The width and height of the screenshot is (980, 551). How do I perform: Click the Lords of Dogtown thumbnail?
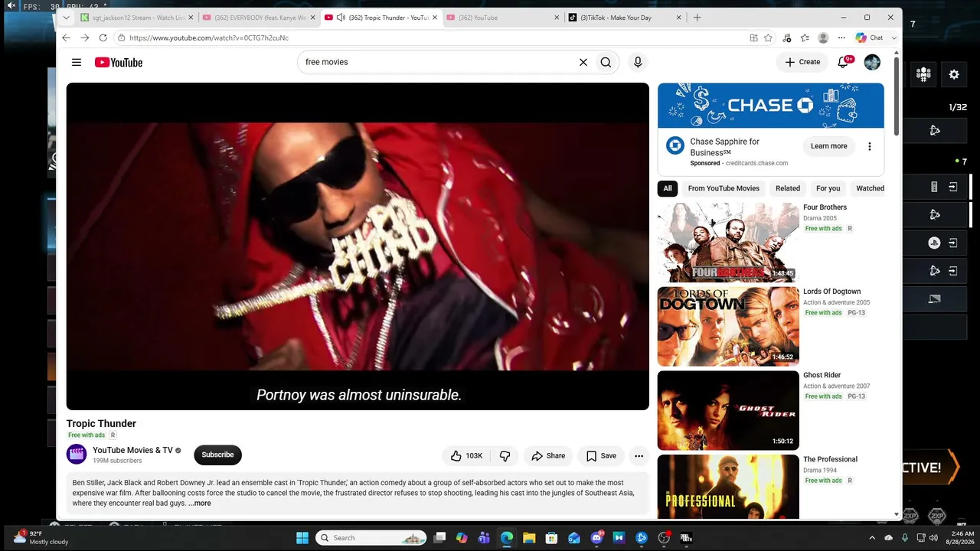[728, 327]
